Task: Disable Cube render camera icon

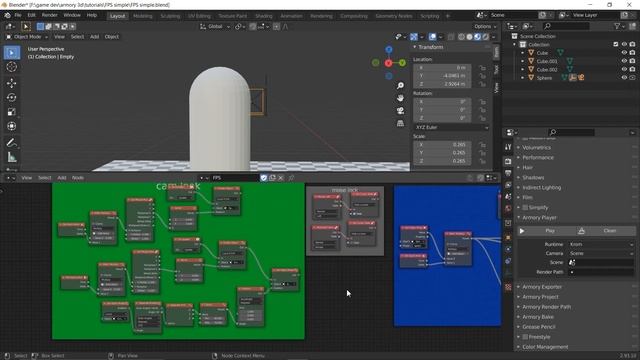Action: (x=632, y=53)
